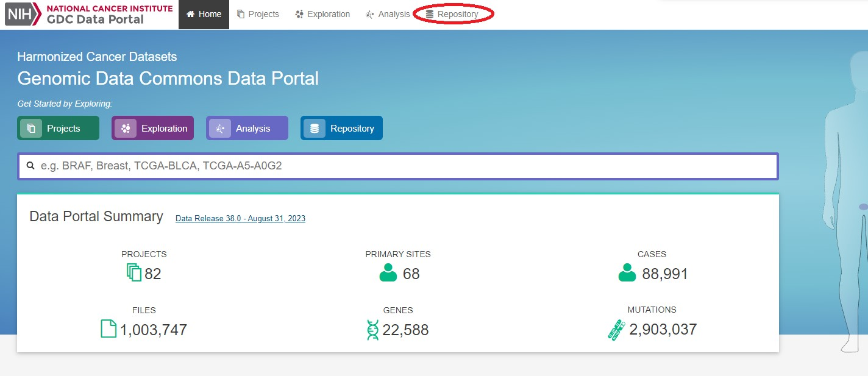This screenshot has height=376, width=868.
Task: Click the Projects documents icon beside 82
Action: [133, 272]
